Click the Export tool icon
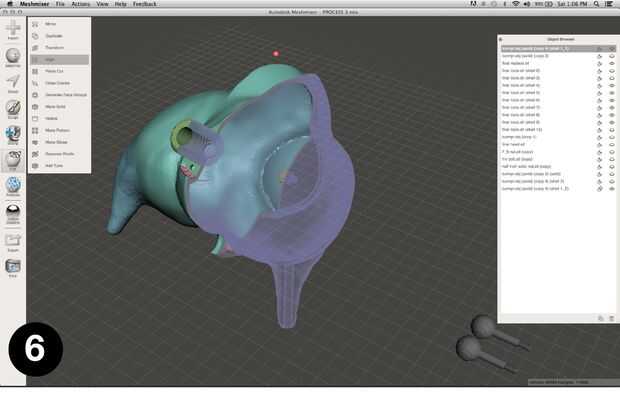 click(13, 242)
